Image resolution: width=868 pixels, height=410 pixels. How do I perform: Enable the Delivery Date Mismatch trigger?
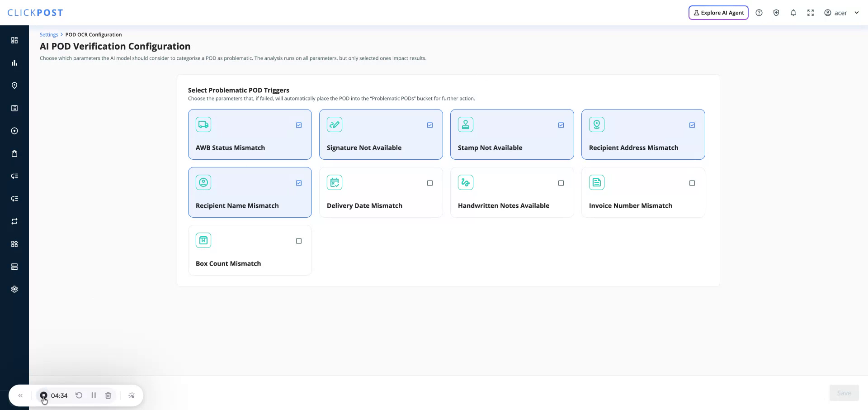429,183
